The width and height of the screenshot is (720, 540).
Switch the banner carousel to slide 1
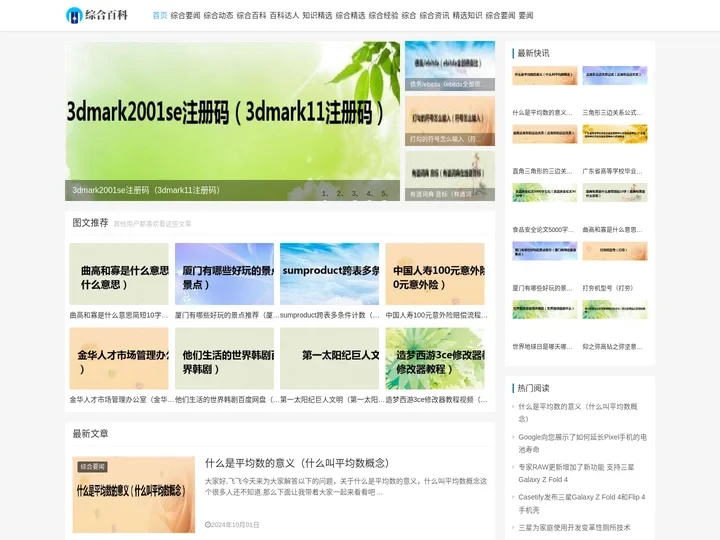[325, 193]
